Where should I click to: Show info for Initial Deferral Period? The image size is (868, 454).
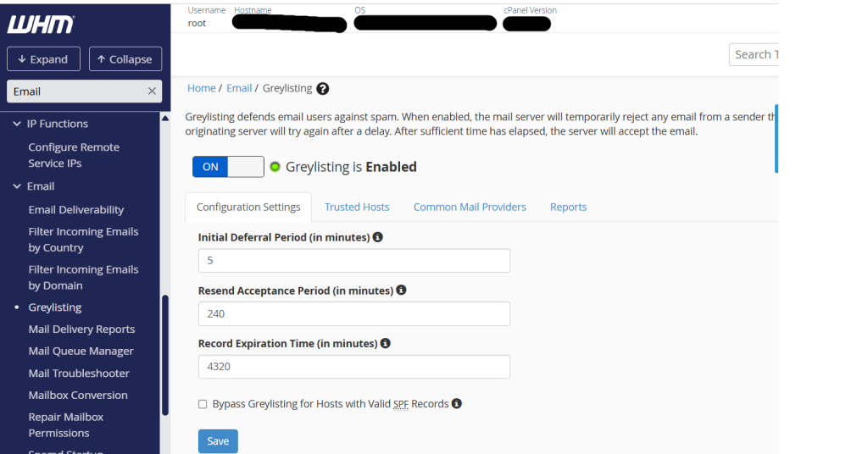tap(378, 237)
